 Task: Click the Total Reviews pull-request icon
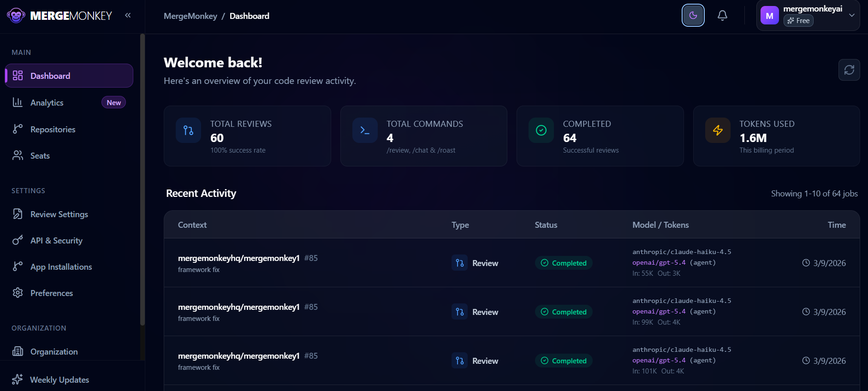188,130
